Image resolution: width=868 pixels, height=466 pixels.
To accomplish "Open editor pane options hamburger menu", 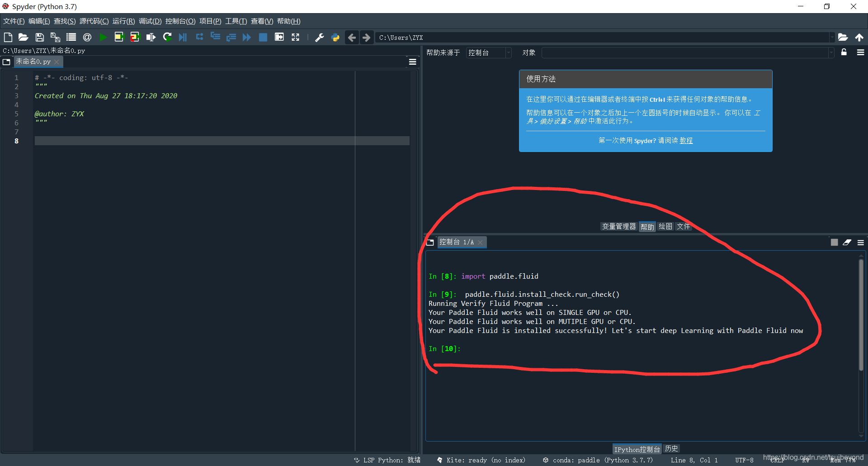I will (412, 62).
